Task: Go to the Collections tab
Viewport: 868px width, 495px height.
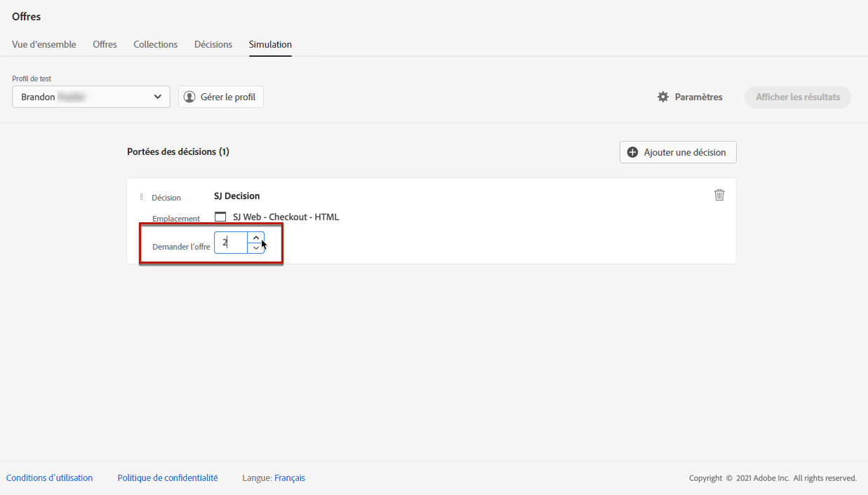Action: tap(156, 44)
